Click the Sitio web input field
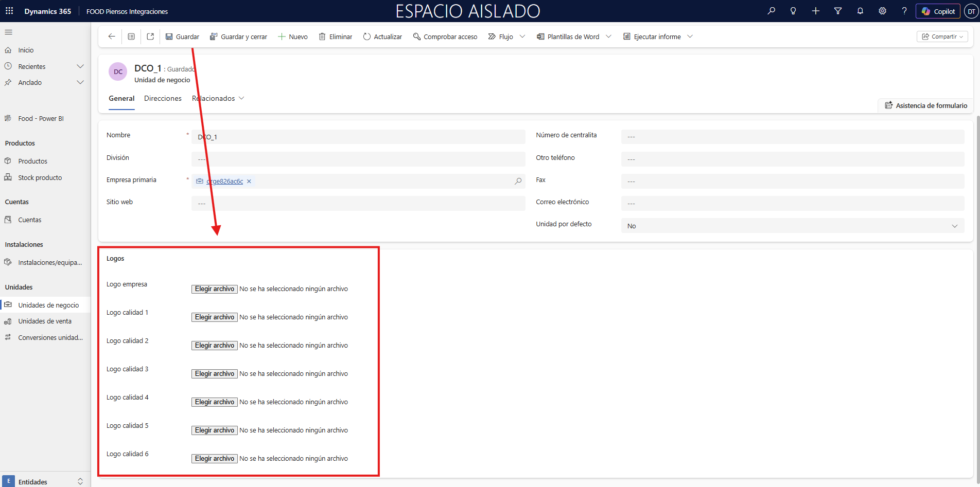Screen dimensions: 980x487 (358, 204)
